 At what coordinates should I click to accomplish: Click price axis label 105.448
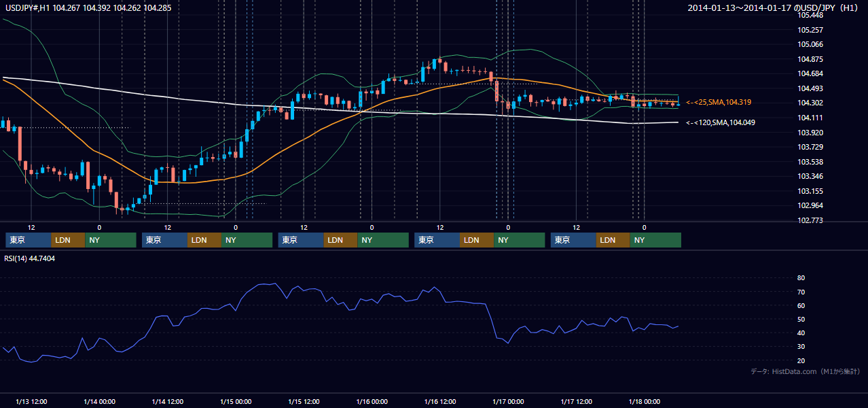pos(809,15)
